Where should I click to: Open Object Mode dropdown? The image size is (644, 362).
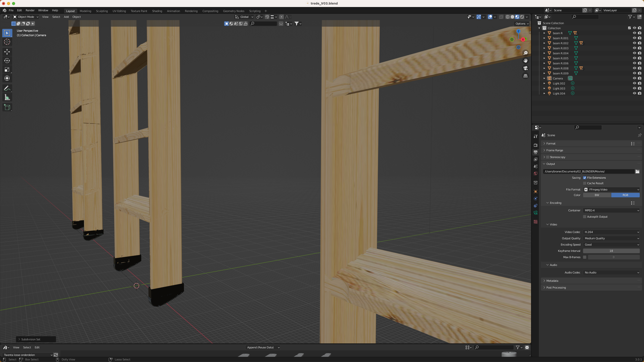pos(26,17)
